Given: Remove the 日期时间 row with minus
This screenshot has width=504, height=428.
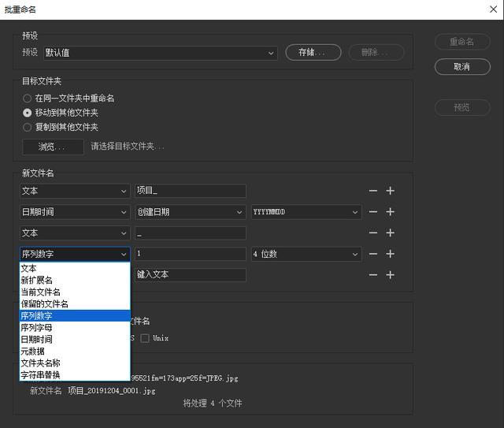Looking at the screenshot, I should [x=372, y=212].
